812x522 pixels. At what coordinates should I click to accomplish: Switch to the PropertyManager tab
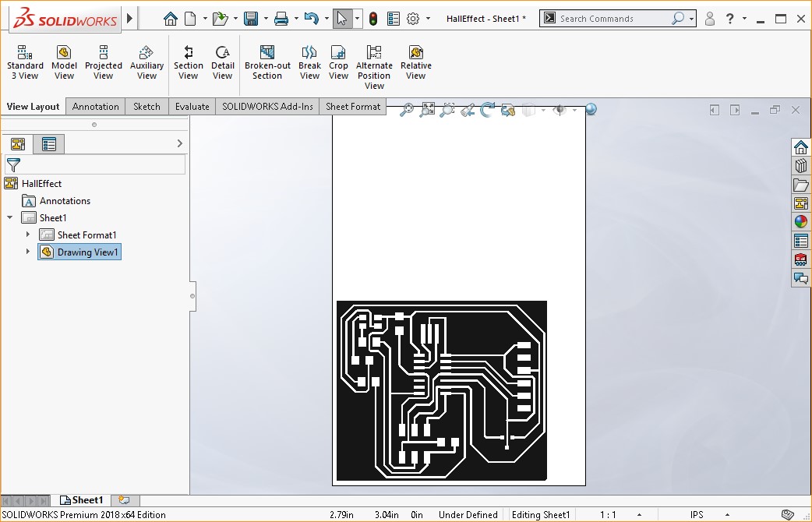[x=49, y=144]
